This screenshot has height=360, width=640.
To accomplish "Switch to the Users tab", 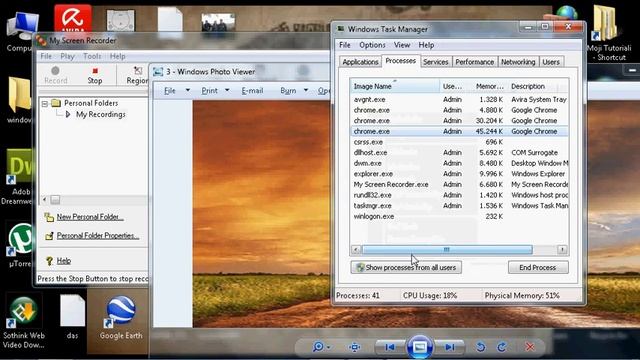I will click(x=551, y=62).
